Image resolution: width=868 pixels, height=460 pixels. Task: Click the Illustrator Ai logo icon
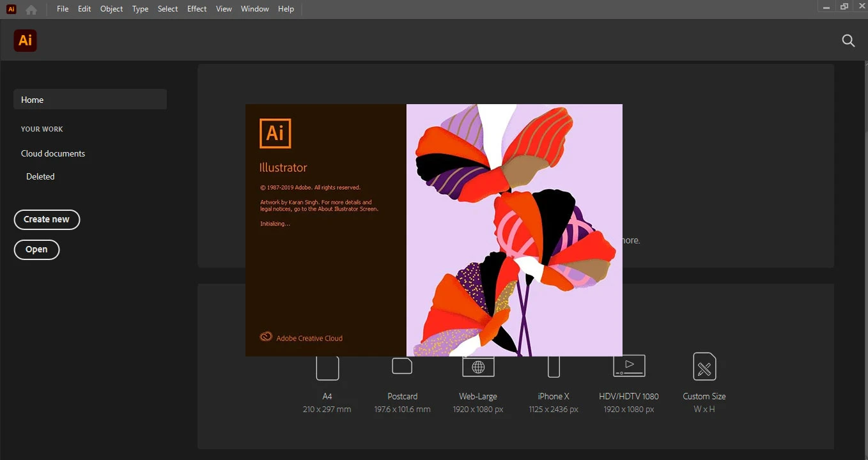pos(25,40)
